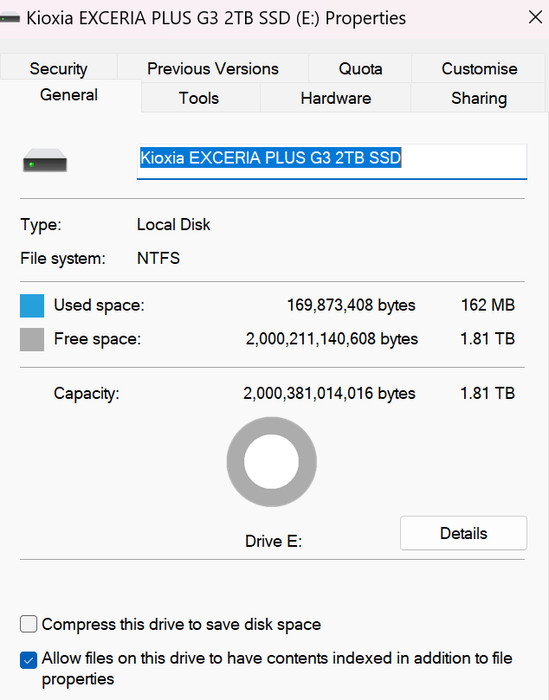Open the Hardware tab
The width and height of the screenshot is (549, 700).
tap(336, 98)
